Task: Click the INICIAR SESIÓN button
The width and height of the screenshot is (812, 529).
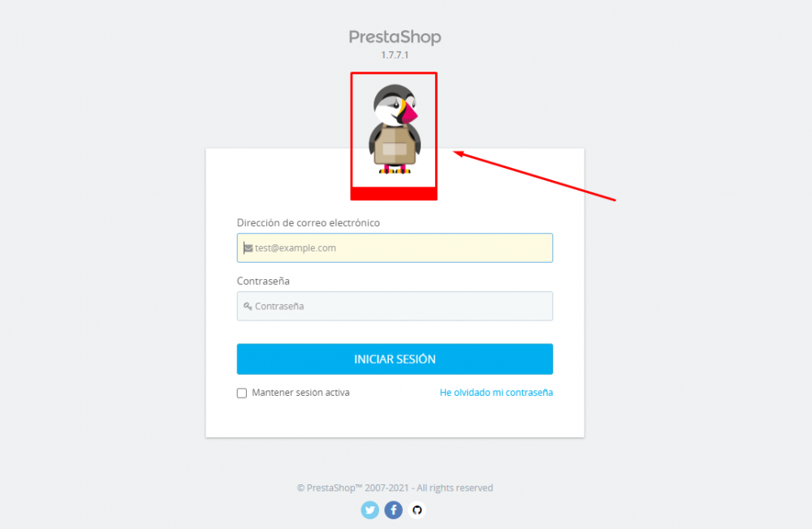Action: [x=395, y=359]
